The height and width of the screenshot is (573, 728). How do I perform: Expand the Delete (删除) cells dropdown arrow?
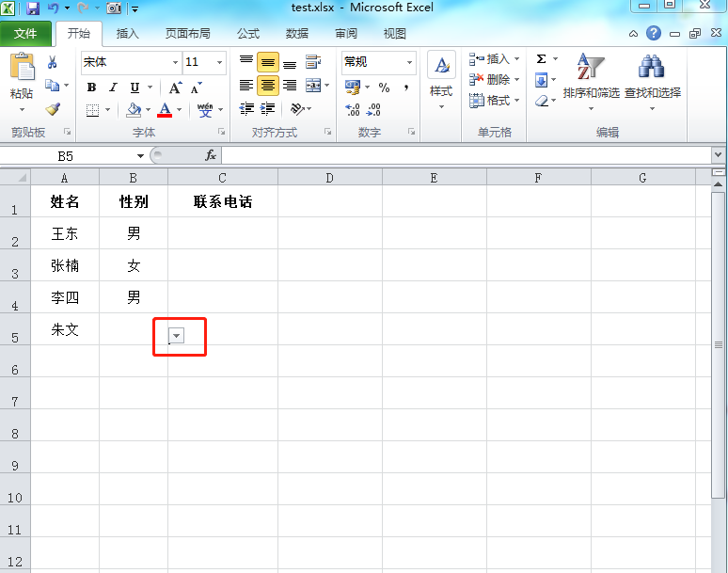516,79
